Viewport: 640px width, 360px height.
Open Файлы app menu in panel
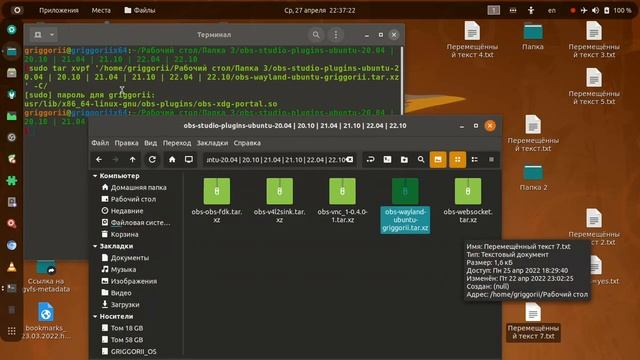pos(140,10)
